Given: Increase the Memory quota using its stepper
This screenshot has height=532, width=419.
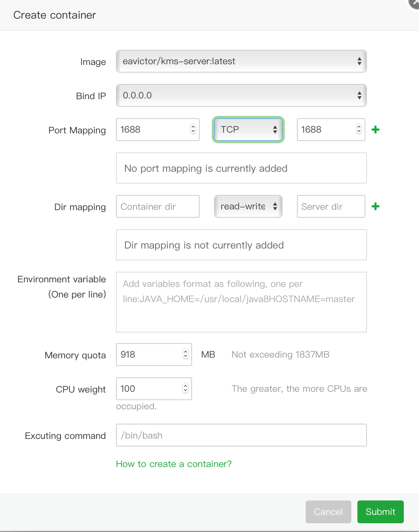Looking at the screenshot, I should click(186, 351).
